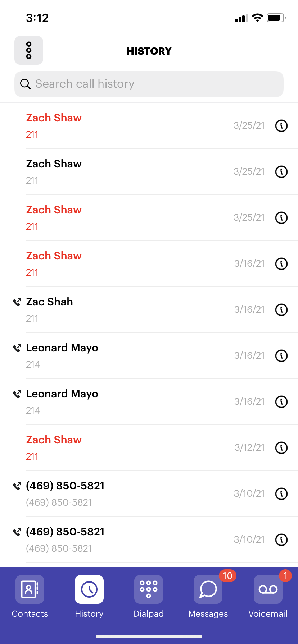Tap info icon for first Zach Shaw call
This screenshot has height=644, width=298.
(281, 126)
